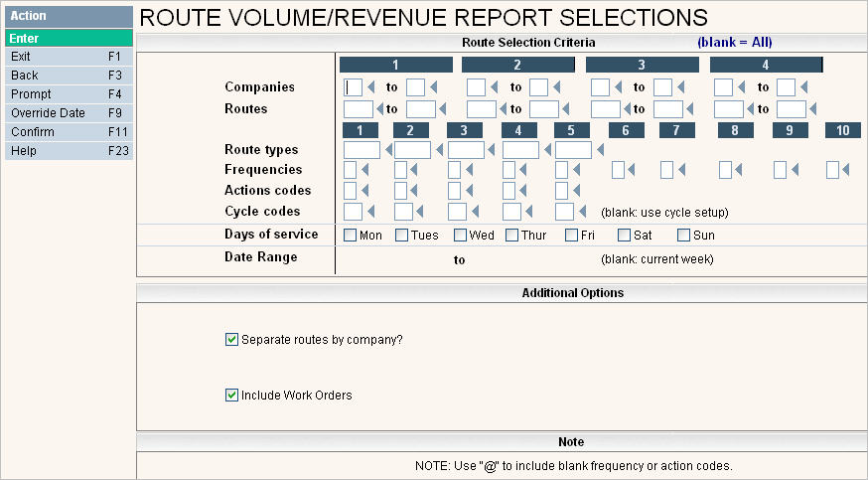Open prompt arrow for Companies range 2 from field

point(494,86)
